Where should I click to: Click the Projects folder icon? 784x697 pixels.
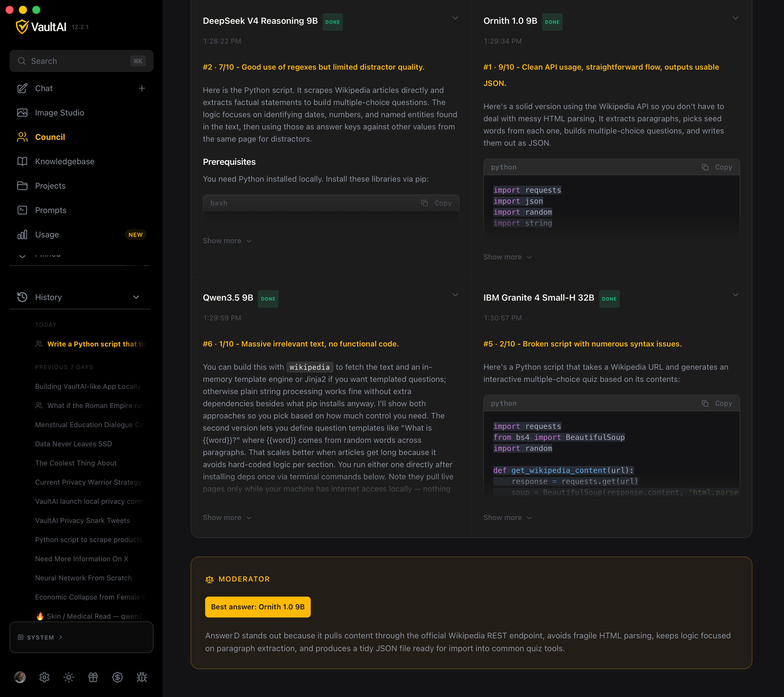tap(22, 186)
